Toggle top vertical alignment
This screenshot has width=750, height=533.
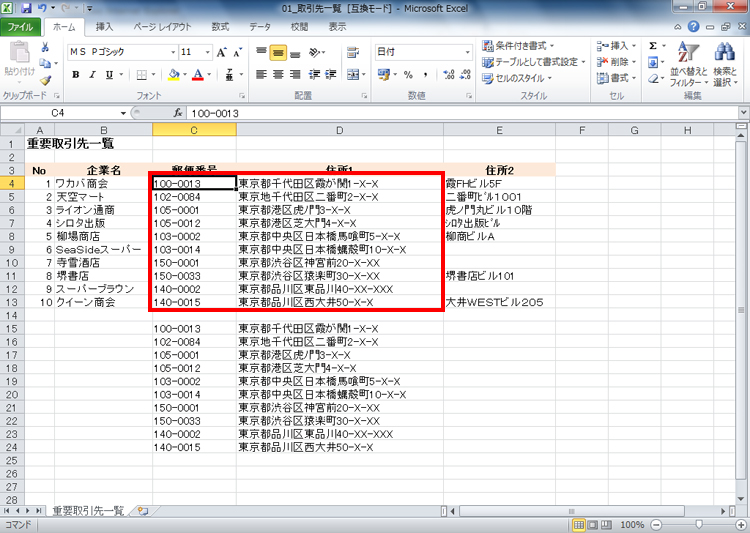[x=261, y=52]
